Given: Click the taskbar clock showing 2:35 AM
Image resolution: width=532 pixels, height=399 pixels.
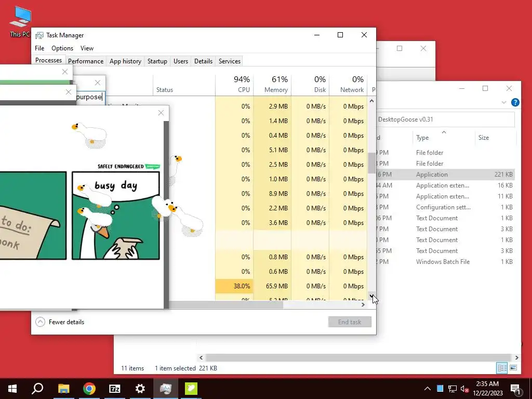Looking at the screenshot, I should click(487, 389).
